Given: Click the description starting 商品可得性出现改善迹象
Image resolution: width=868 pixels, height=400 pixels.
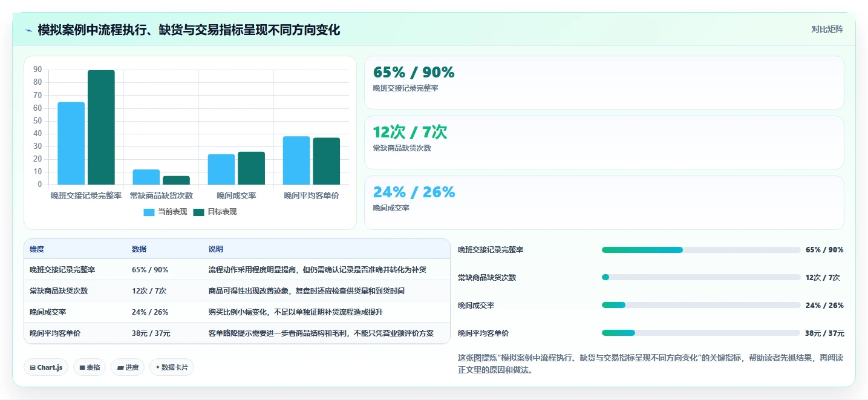Looking at the screenshot, I should (307, 291).
